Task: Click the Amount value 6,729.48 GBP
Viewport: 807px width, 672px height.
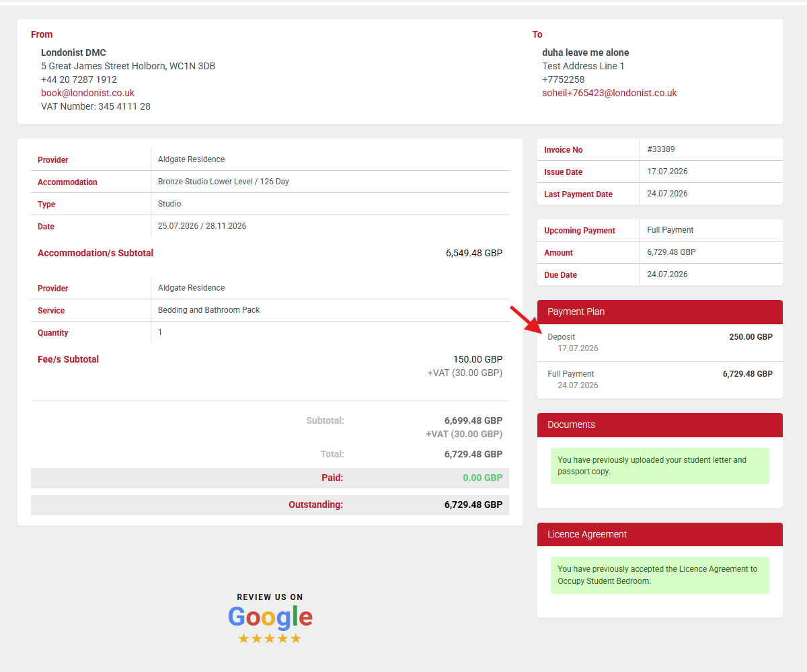Action: pyautogui.click(x=671, y=252)
